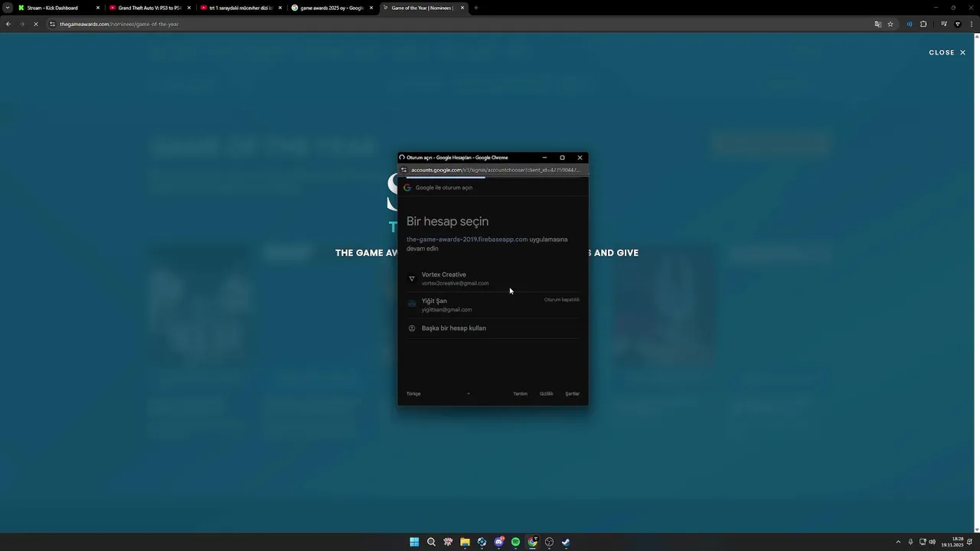The height and width of the screenshot is (551, 980).
Task: Open a new browser tab
Action: click(x=476, y=8)
